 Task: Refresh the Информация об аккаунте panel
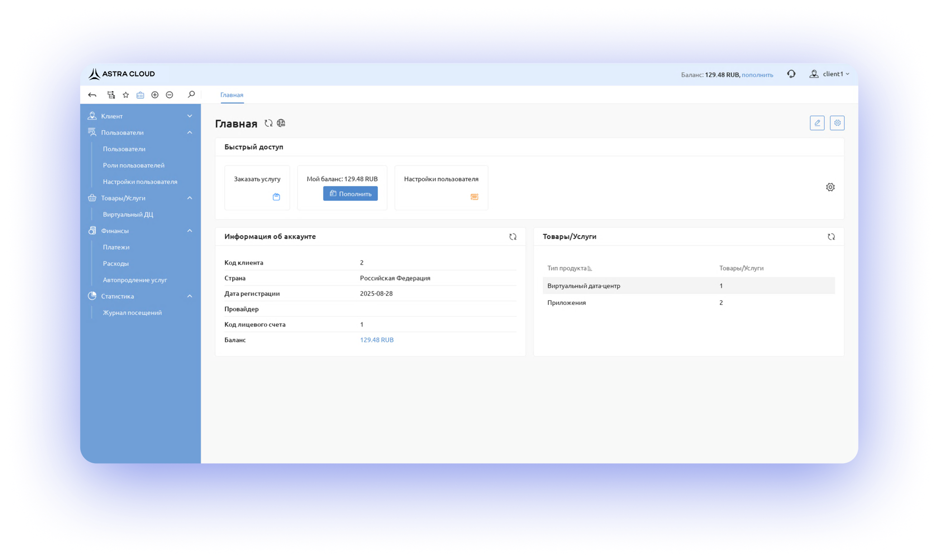tap(513, 237)
